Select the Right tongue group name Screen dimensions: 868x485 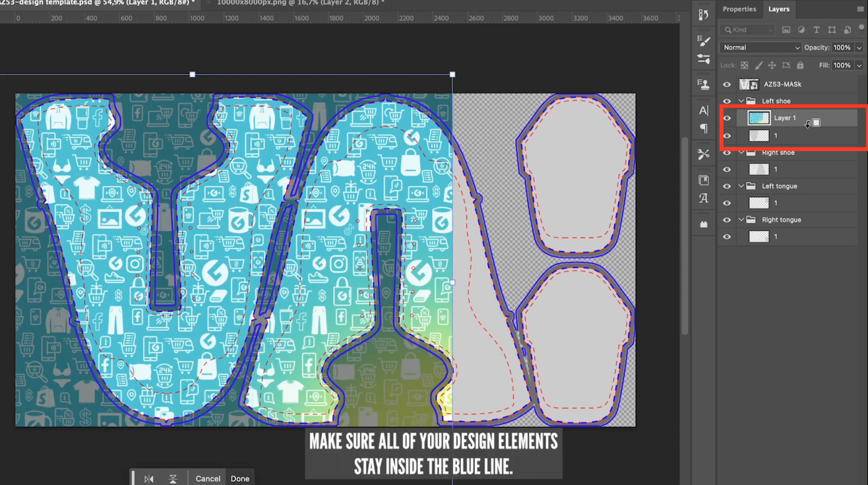[781, 220]
